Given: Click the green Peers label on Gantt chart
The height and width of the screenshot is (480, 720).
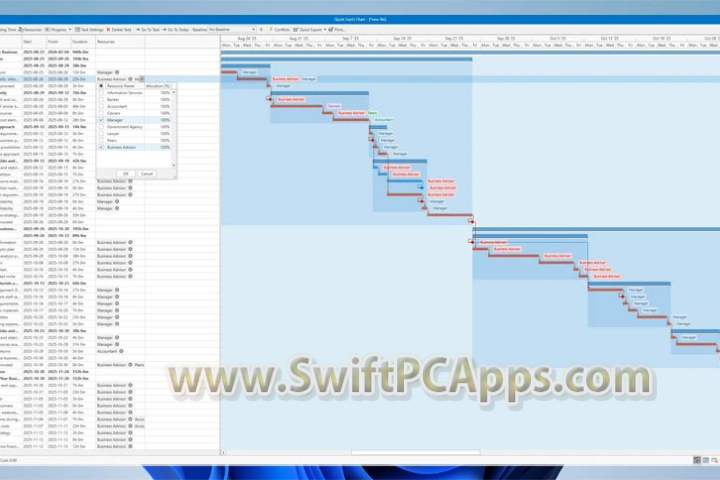Looking at the screenshot, I should [372, 113].
